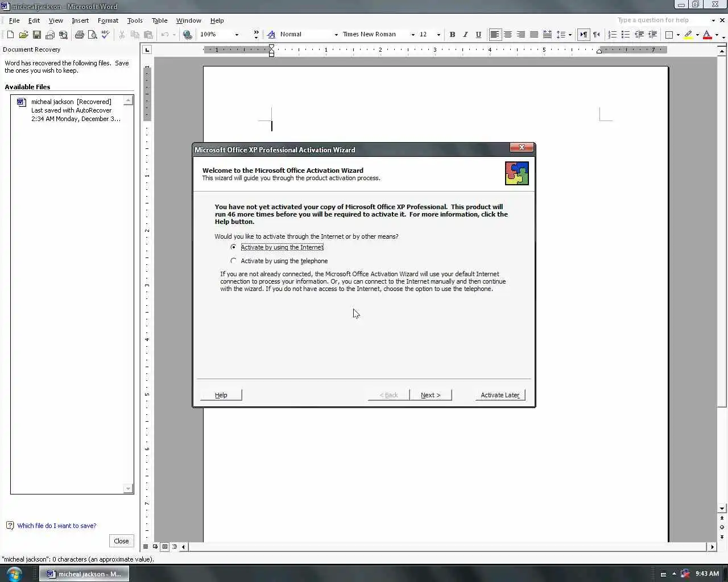Open the Edit menu
This screenshot has width=728, height=582.
point(34,20)
